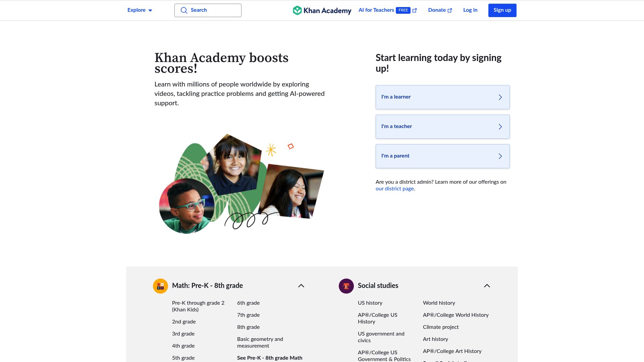Open the Explore dropdown menu

pos(140,10)
